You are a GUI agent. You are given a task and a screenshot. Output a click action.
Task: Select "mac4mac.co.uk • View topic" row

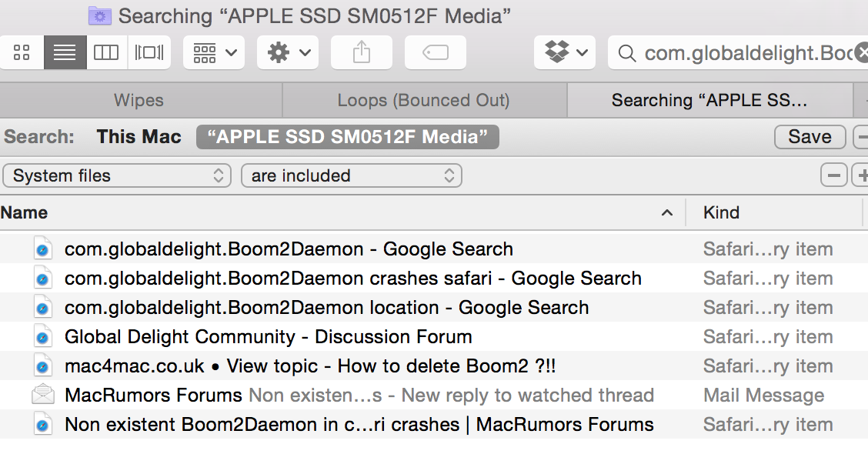tap(434, 366)
